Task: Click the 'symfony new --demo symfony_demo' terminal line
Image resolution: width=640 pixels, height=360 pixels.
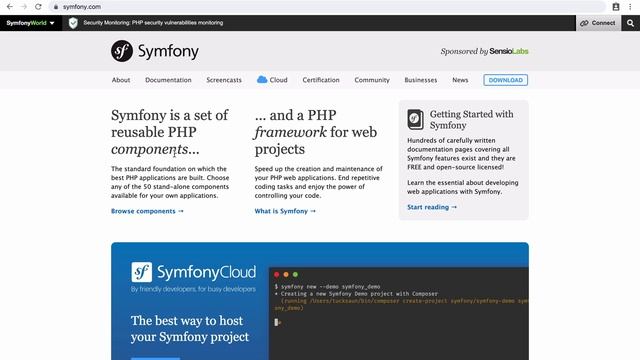Action: click(327, 287)
